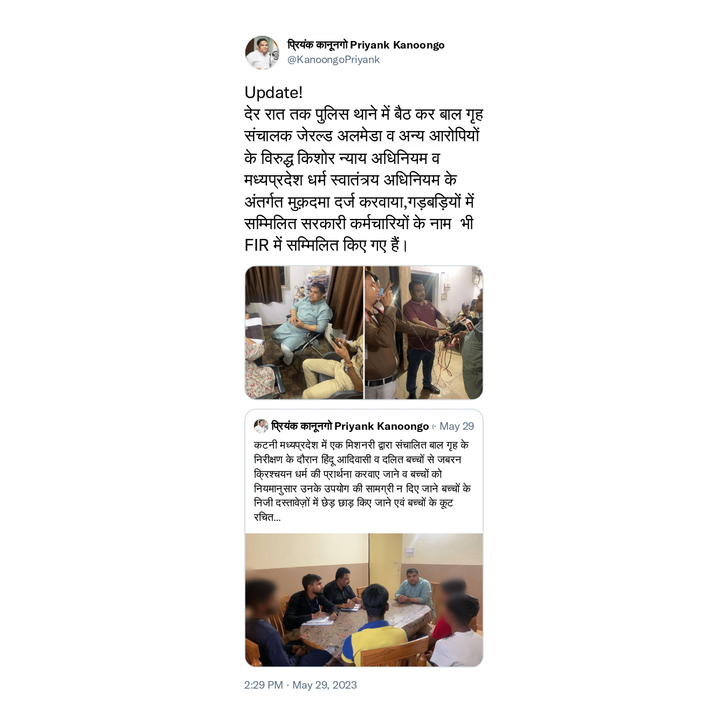728x728 pixels.
Task: Click the tweet line mentioning जेरल्ड अलमेडा
Action: click(x=362, y=135)
